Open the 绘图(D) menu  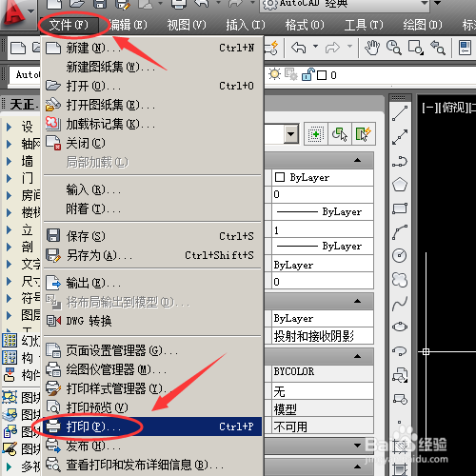pos(423,25)
